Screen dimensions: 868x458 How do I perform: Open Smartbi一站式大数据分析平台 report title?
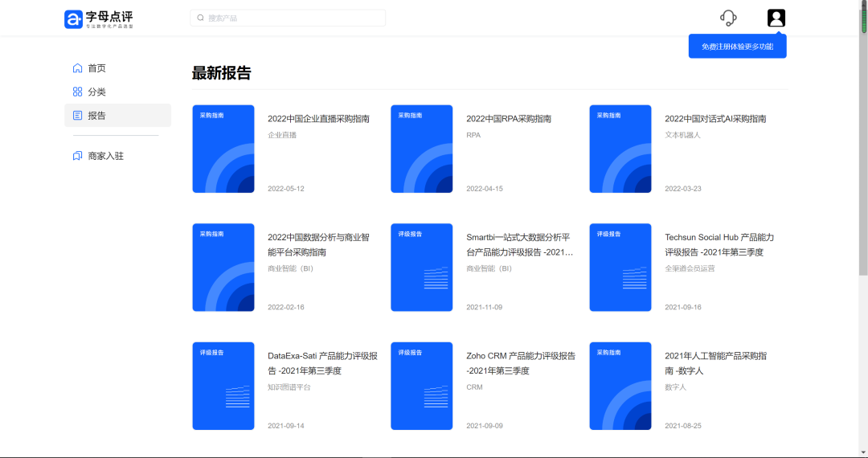(x=520, y=244)
